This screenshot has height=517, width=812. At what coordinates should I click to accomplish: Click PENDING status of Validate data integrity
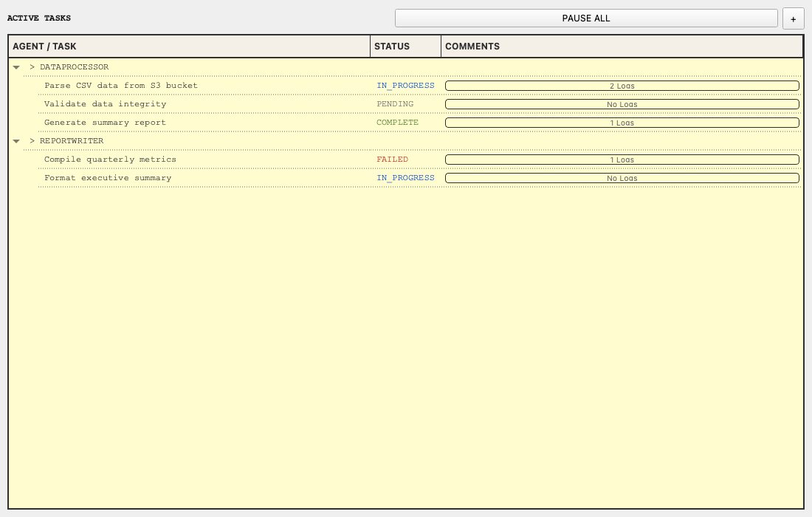(394, 103)
